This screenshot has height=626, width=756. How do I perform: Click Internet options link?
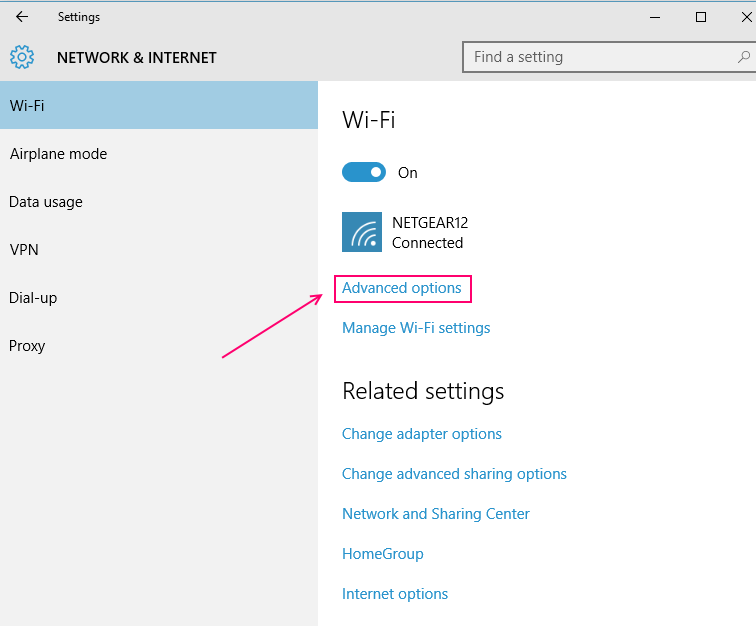pyautogui.click(x=395, y=594)
